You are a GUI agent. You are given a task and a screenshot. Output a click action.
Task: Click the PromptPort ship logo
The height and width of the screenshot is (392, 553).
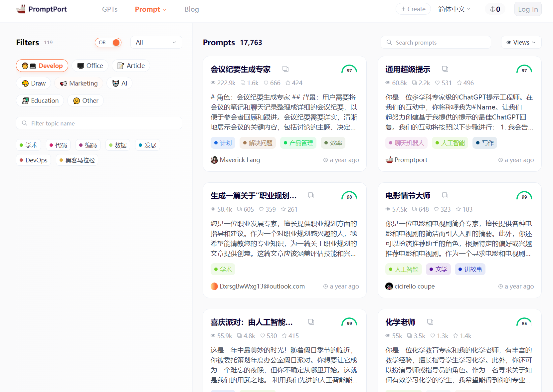pyautogui.click(x=21, y=9)
